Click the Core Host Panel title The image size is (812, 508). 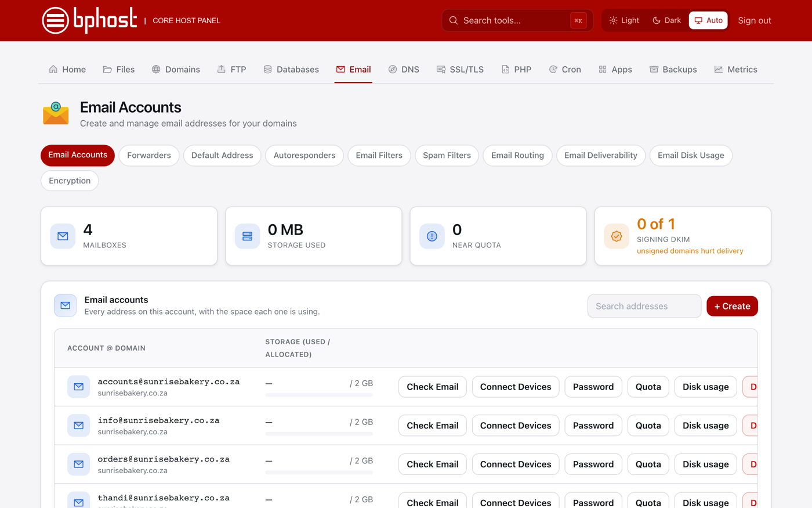click(186, 20)
